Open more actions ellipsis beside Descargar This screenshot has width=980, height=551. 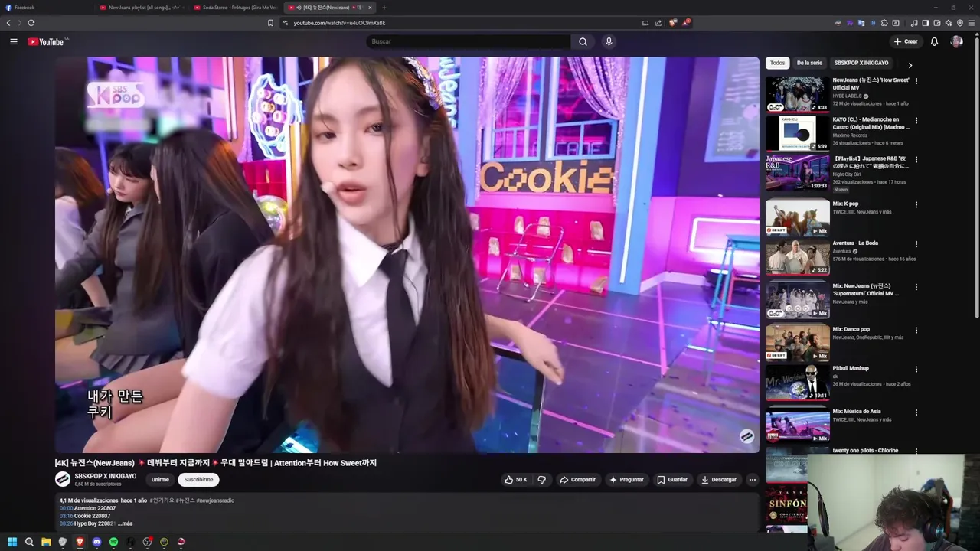[752, 480]
